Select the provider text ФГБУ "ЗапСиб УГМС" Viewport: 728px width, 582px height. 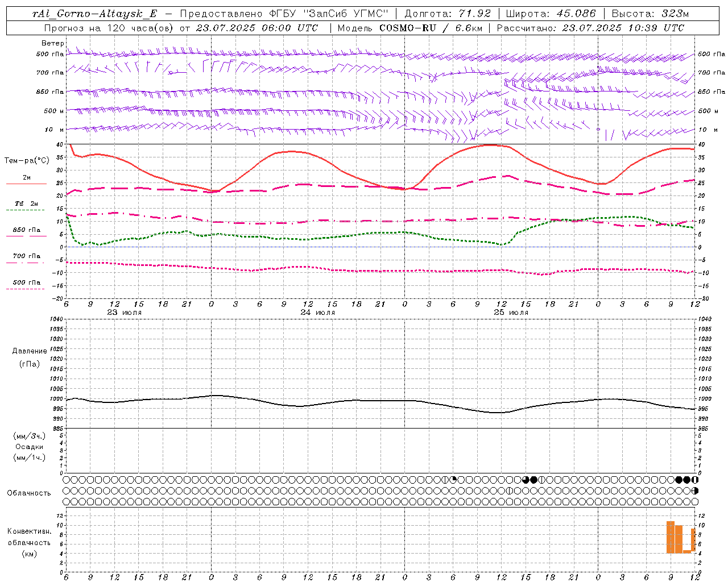[328, 14]
